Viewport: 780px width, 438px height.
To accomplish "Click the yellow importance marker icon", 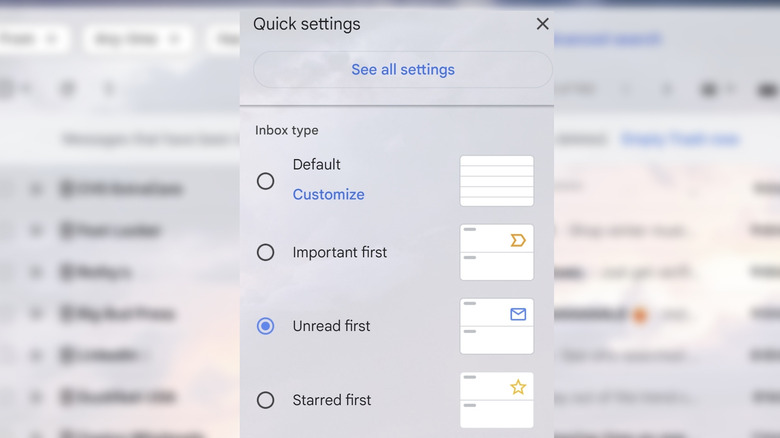I will (x=517, y=240).
